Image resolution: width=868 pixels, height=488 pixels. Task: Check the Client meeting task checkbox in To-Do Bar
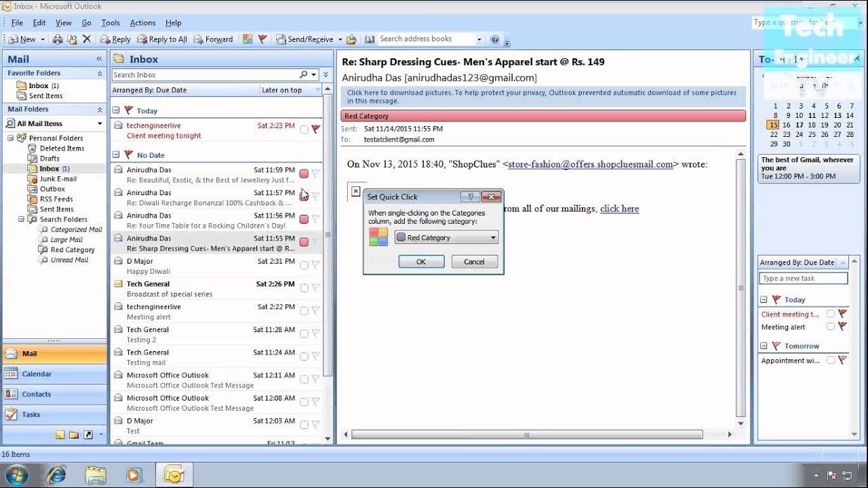tap(831, 314)
